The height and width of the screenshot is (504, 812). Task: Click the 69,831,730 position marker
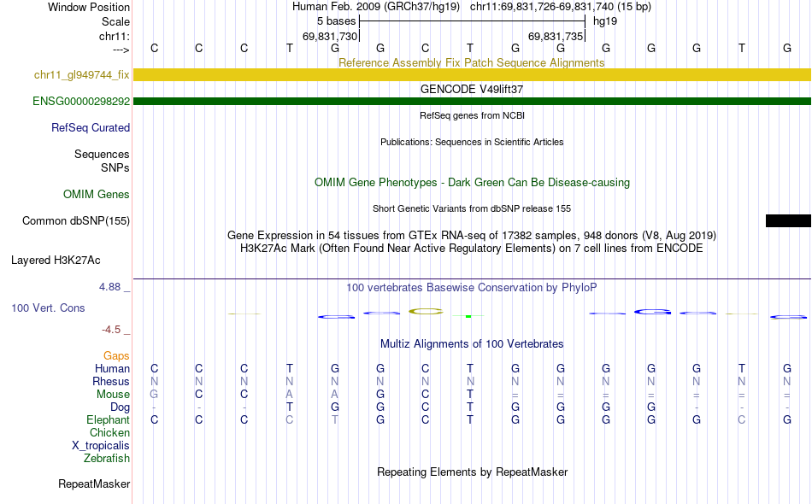pos(331,36)
